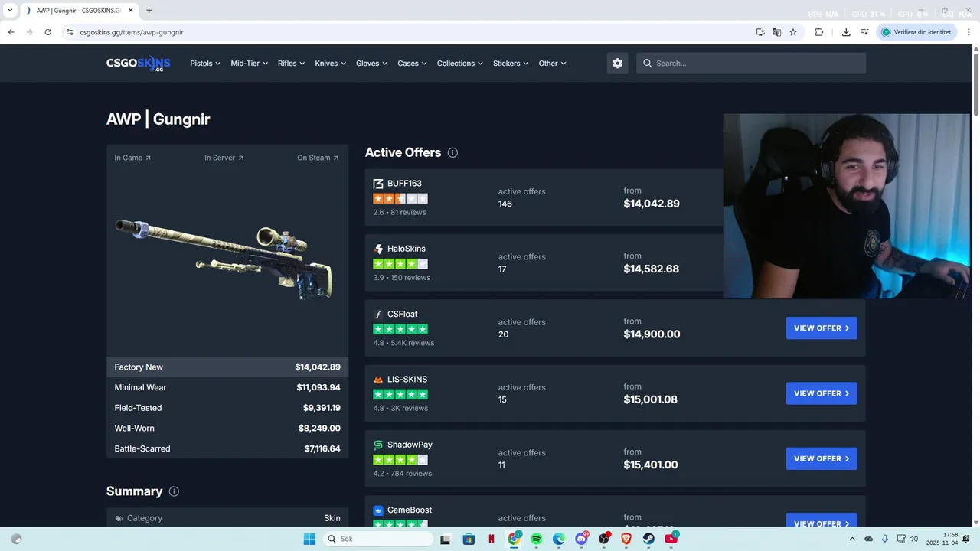This screenshot has height=551, width=980.
Task: Click the BUFF163 marketplace name
Action: pyautogui.click(x=404, y=184)
